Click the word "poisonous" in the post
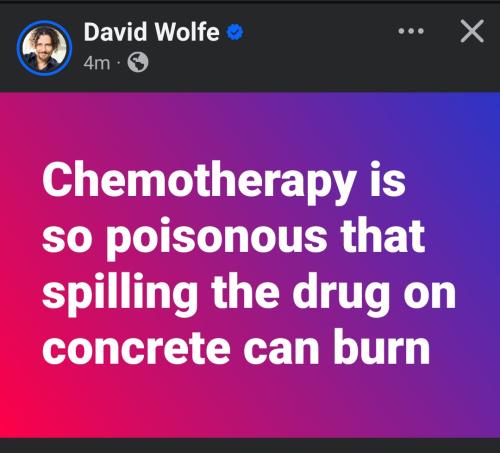The image size is (500, 453). (217, 238)
